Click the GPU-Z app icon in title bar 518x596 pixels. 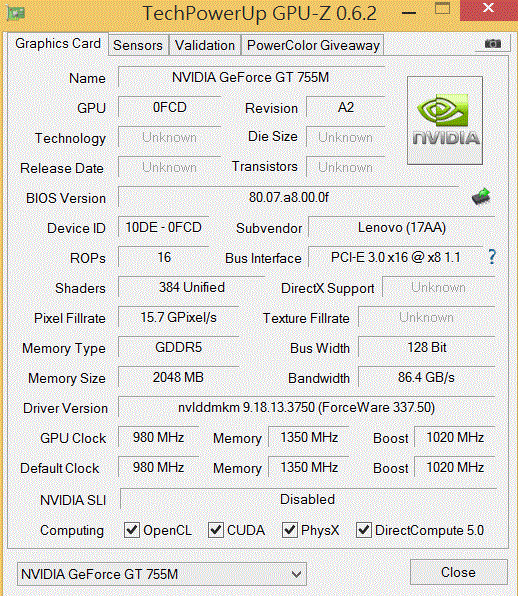tap(16, 14)
